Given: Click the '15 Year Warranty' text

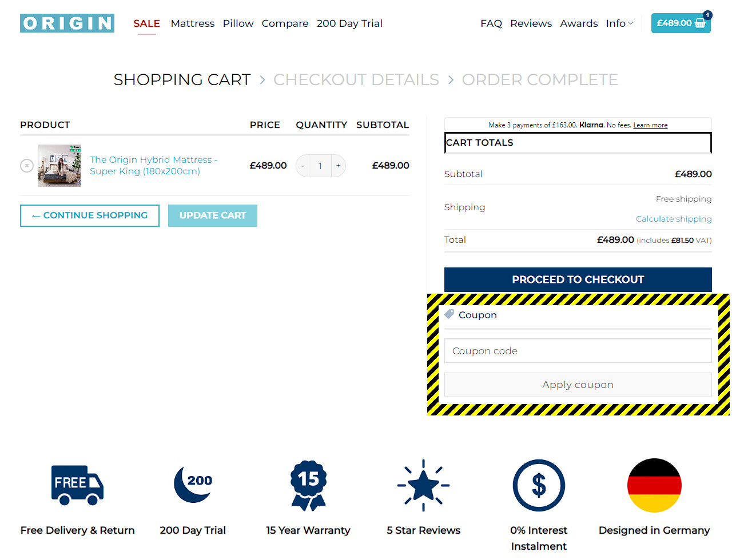Looking at the screenshot, I should pyautogui.click(x=308, y=530).
